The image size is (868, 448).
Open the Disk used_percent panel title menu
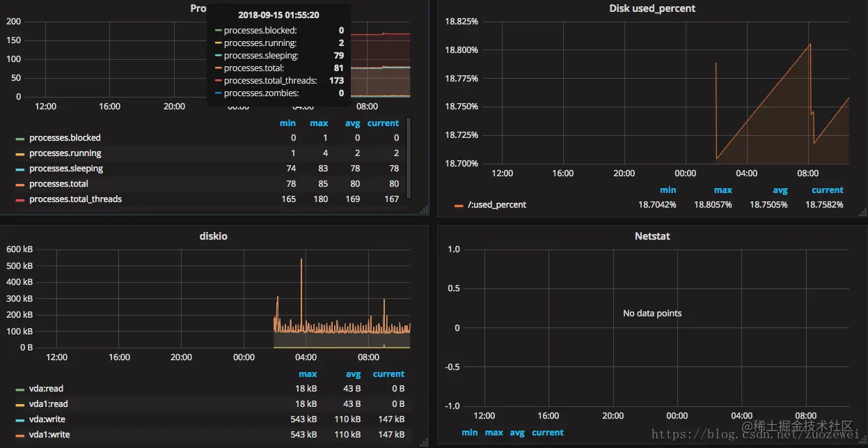tap(652, 8)
